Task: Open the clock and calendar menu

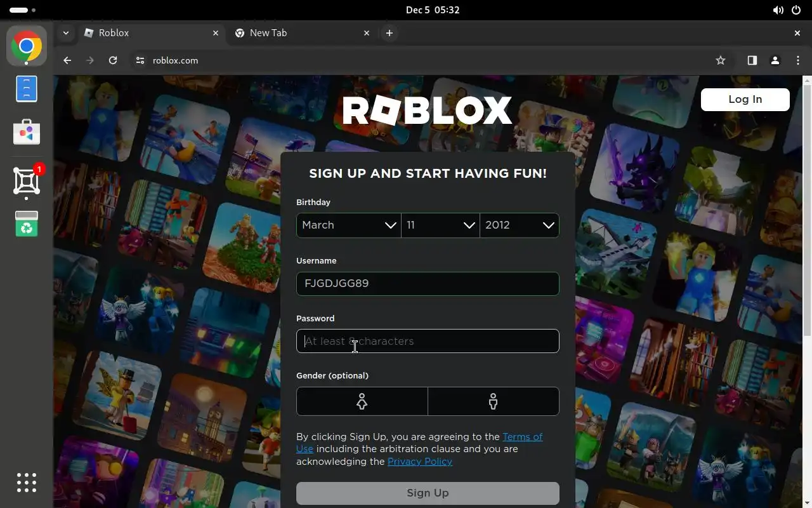Action: click(x=433, y=10)
